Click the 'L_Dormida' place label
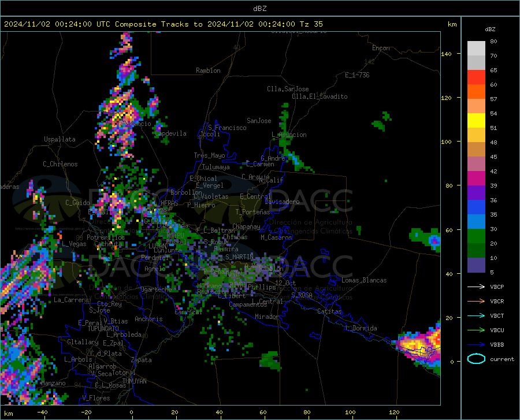 [x=361, y=328]
